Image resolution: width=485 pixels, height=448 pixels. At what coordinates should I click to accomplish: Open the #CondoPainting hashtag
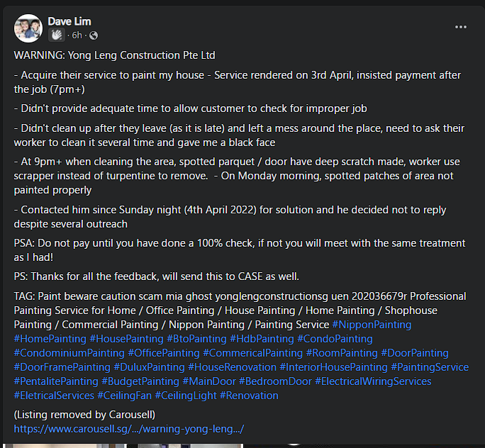tap(335, 339)
